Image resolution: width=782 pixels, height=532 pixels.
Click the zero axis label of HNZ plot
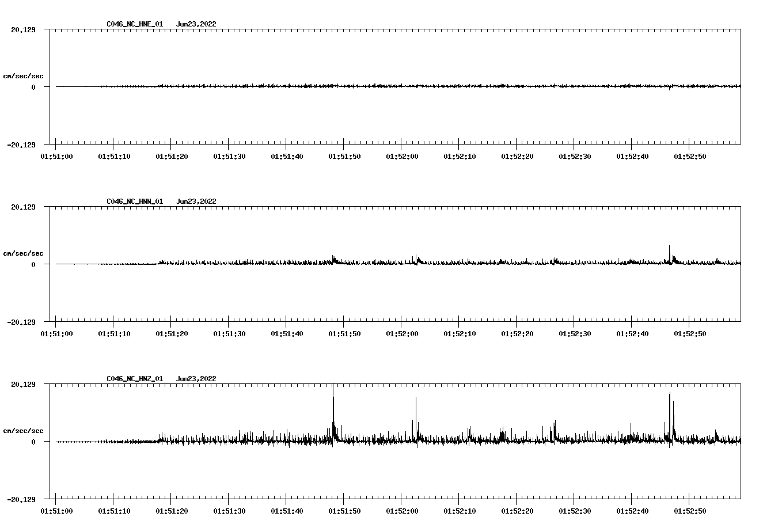click(x=33, y=442)
